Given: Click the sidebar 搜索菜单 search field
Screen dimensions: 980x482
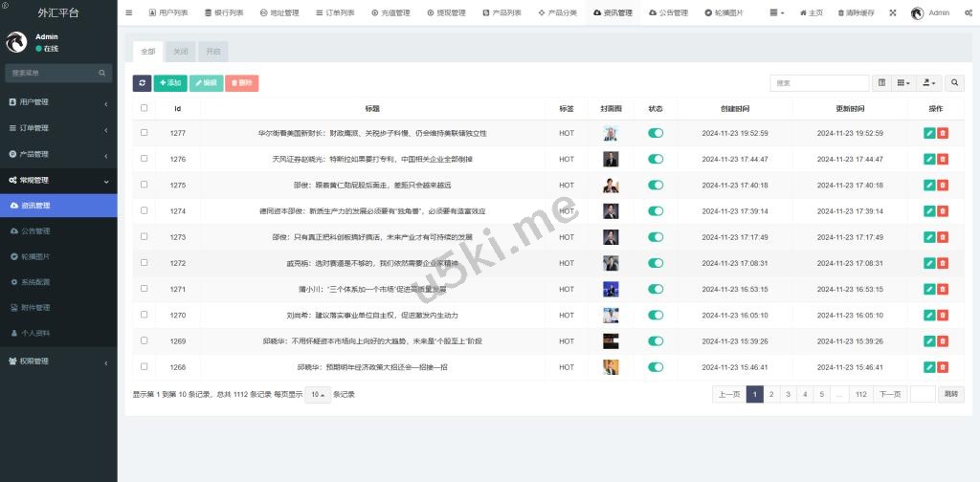Looking at the screenshot, I should pos(53,73).
